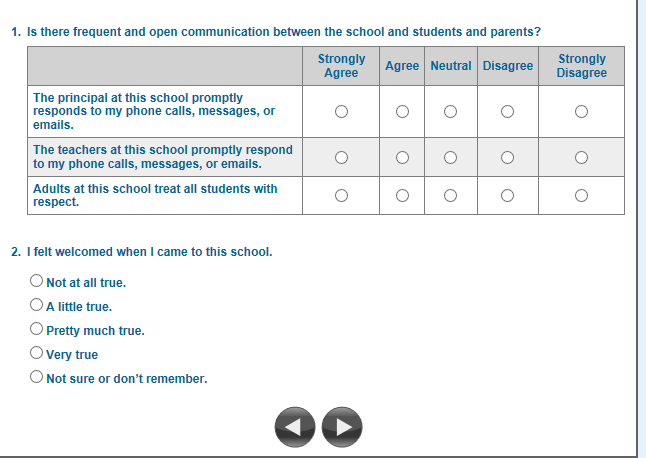646x458 pixels.
Task: Click the previous page arrow button
Action: [292, 427]
